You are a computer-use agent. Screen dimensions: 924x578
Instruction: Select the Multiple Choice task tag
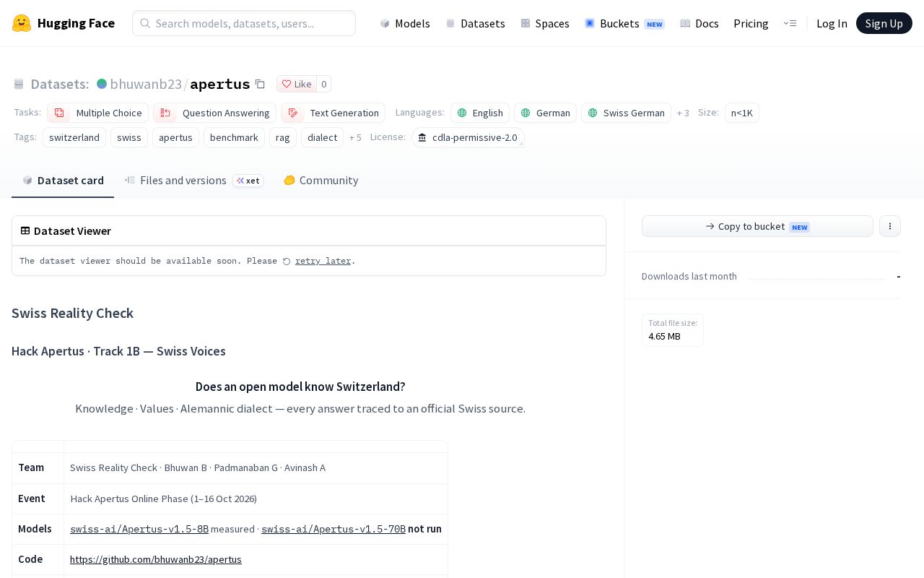click(97, 113)
